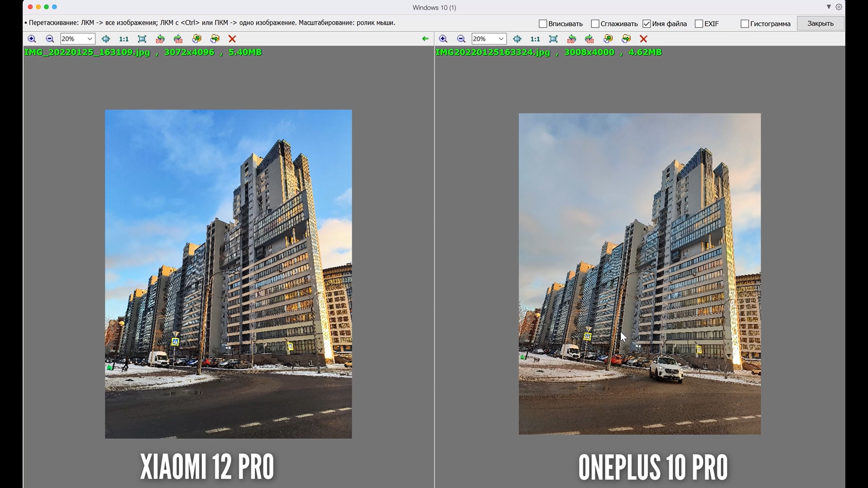Screen dimensions: 868x488
Task: Click the OnePlus 10 Pro building photo
Action: pos(640,274)
